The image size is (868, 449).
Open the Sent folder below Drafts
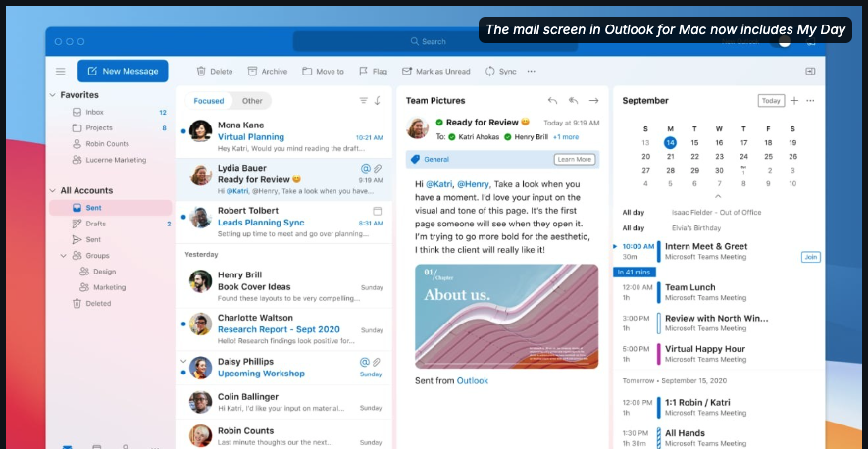click(x=109, y=240)
